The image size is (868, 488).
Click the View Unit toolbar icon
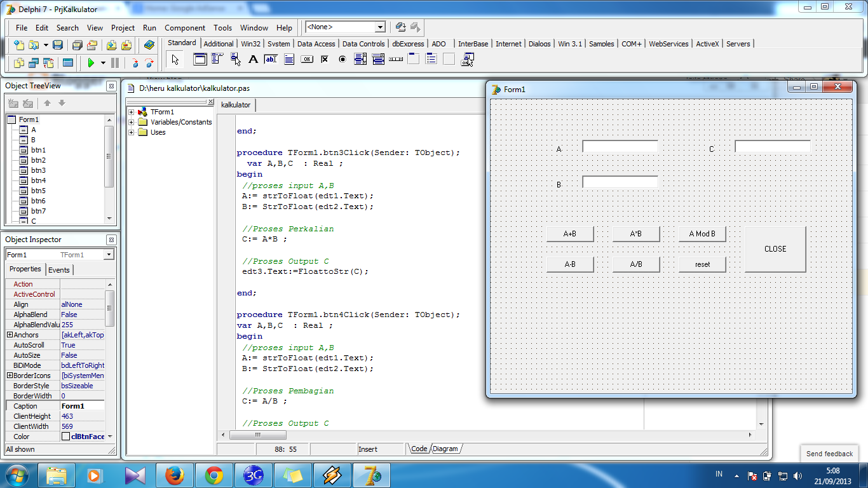[19, 63]
